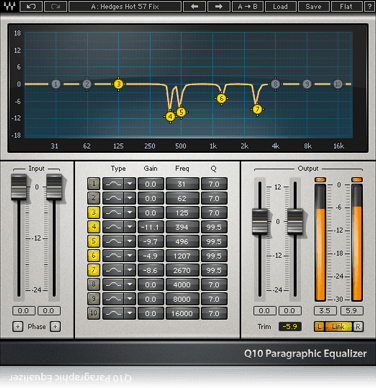
Task: Select band 7 node on the EQ graph
Action: [x=257, y=109]
